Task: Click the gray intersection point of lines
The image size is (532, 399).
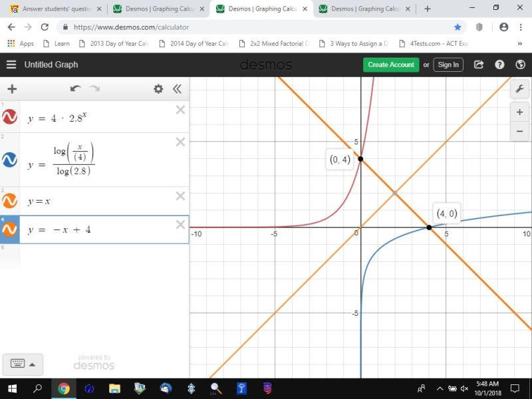Action: coord(394,193)
